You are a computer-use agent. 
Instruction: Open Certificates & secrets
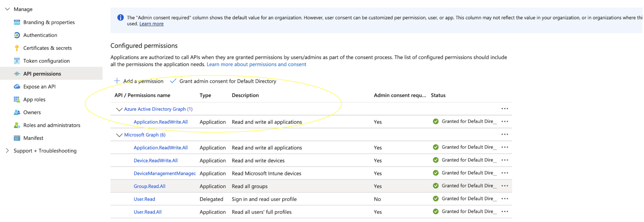tap(48, 48)
